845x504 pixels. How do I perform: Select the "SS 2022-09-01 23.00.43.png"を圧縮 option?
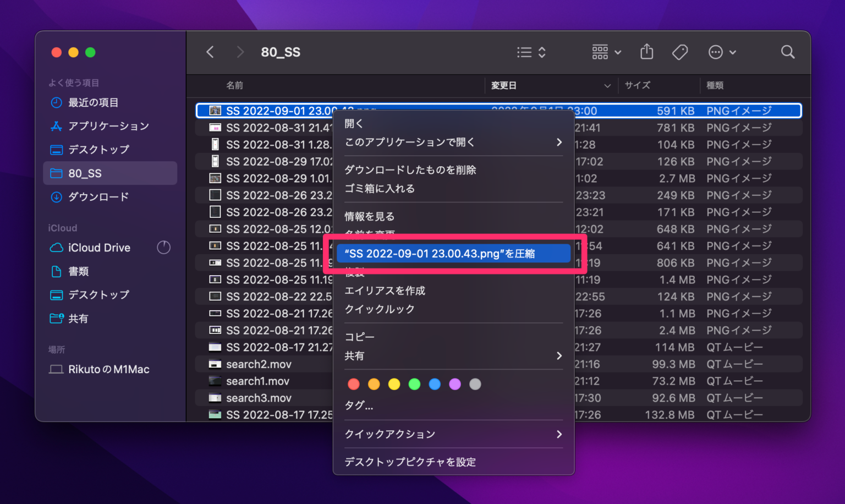pos(453,253)
